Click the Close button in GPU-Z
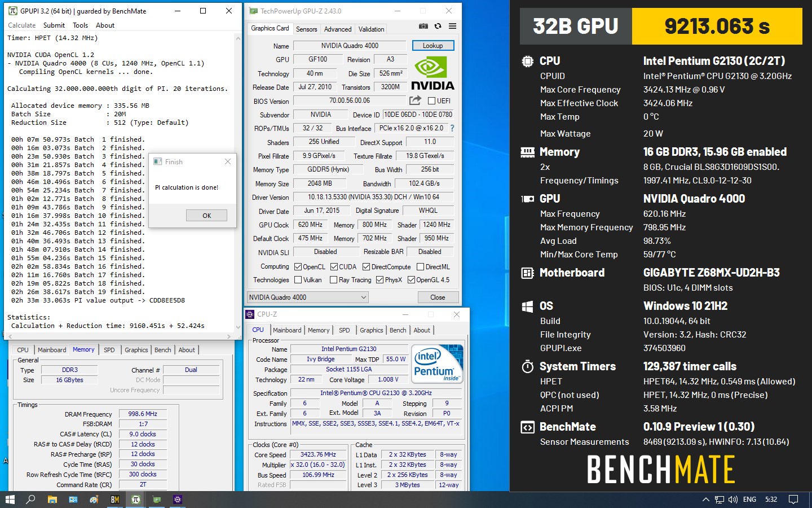Screen dimensions: 812x508 (x=438, y=297)
